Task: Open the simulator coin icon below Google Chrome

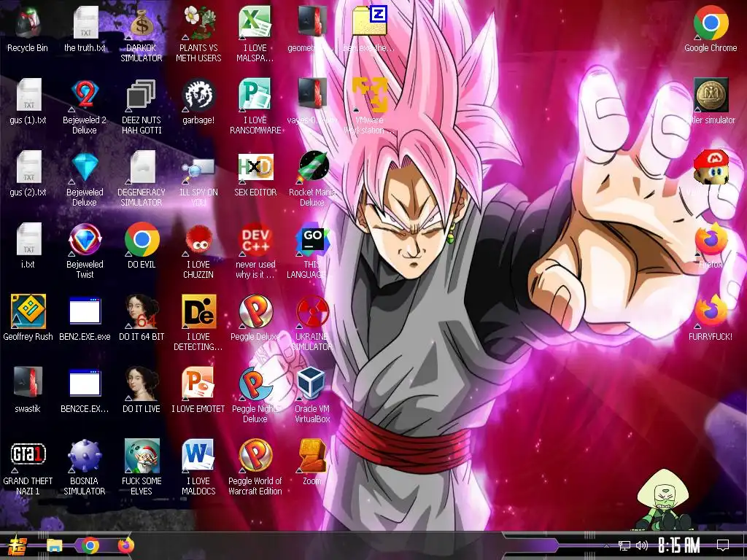Action: (x=711, y=101)
